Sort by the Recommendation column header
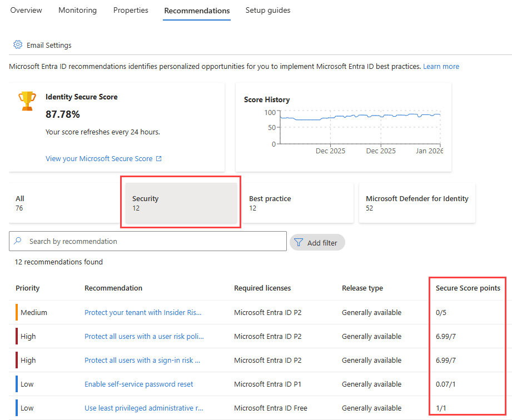Screen dimensions: 512x420 (113, 288)
